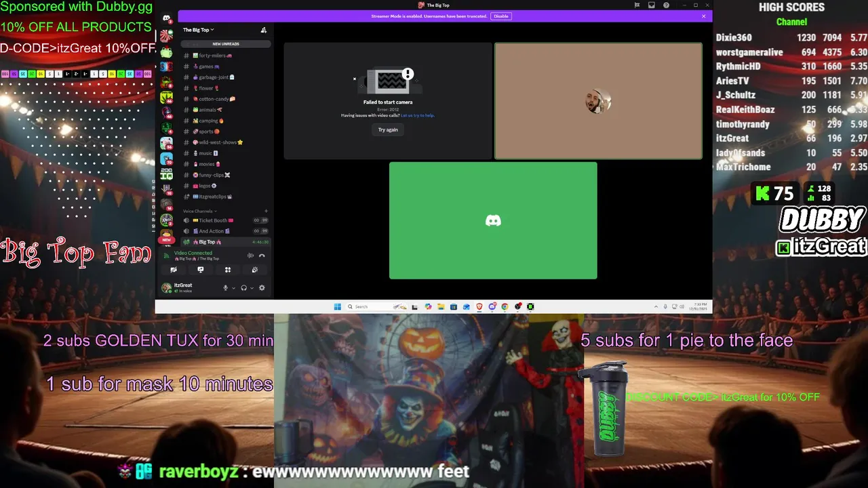Join the Ticket Booth voice channel
The width and height of the screenshot is (868, 488).
[x=226, y=220]
